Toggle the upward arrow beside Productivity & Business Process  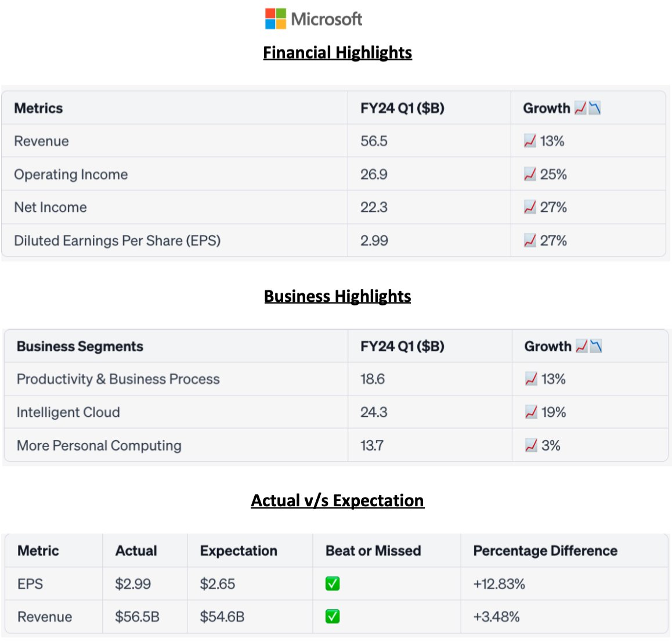(x=530, y=379)
